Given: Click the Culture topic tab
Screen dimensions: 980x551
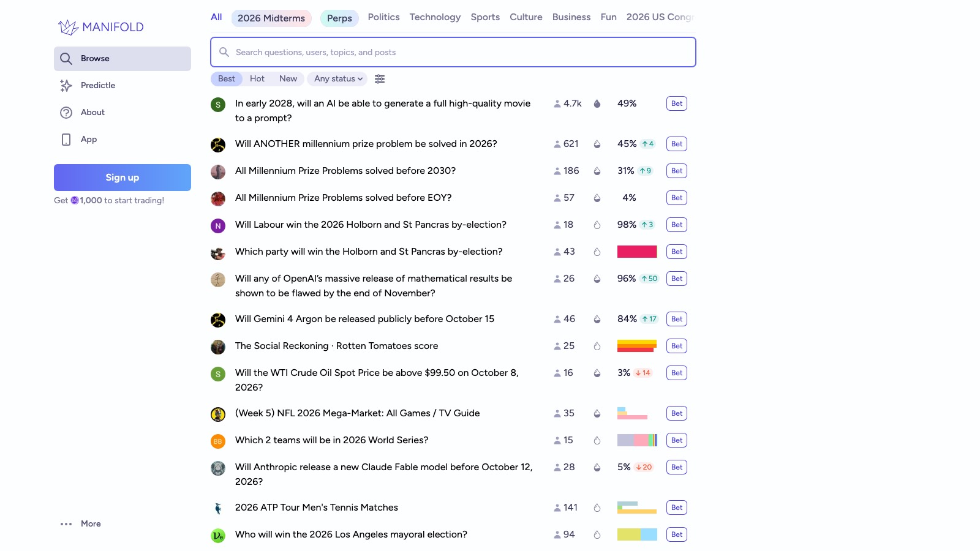Looking at the screenshot, I should click(x=526, y=17).
